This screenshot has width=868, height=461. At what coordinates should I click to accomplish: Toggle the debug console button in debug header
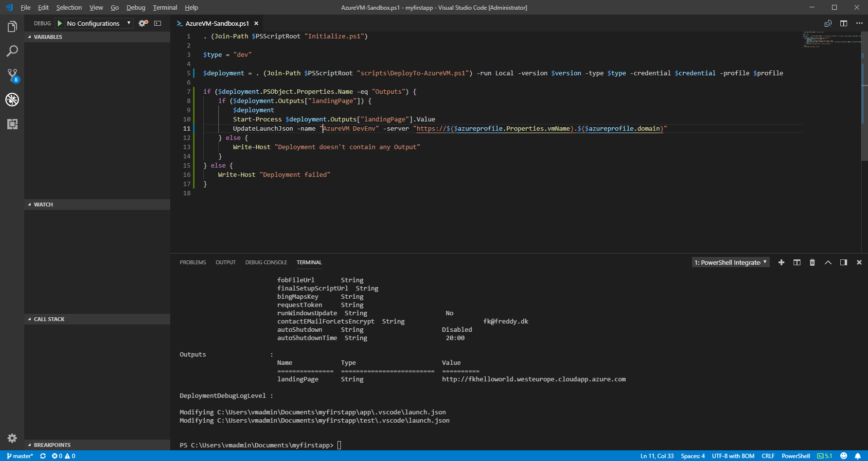pos(158,23)
